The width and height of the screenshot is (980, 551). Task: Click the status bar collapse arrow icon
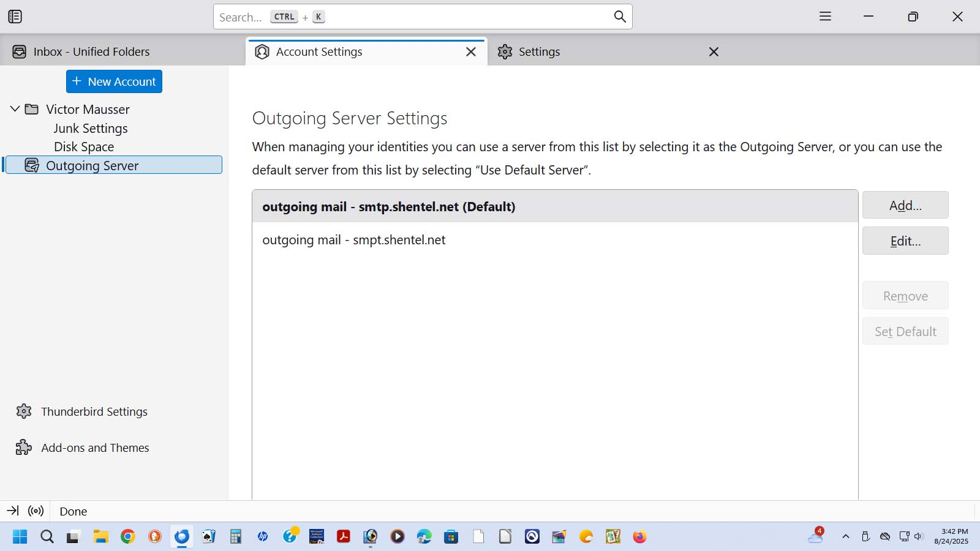click(x=13, y=511)
